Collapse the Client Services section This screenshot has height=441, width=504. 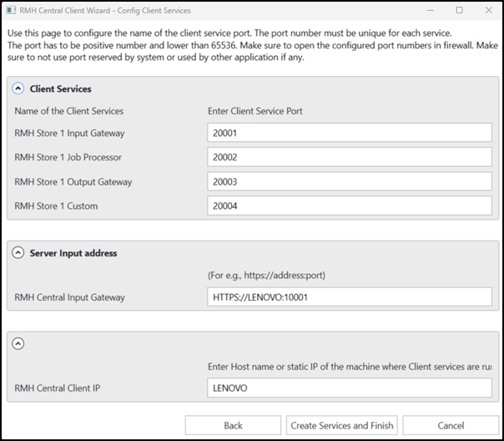[x=18, y=89]
